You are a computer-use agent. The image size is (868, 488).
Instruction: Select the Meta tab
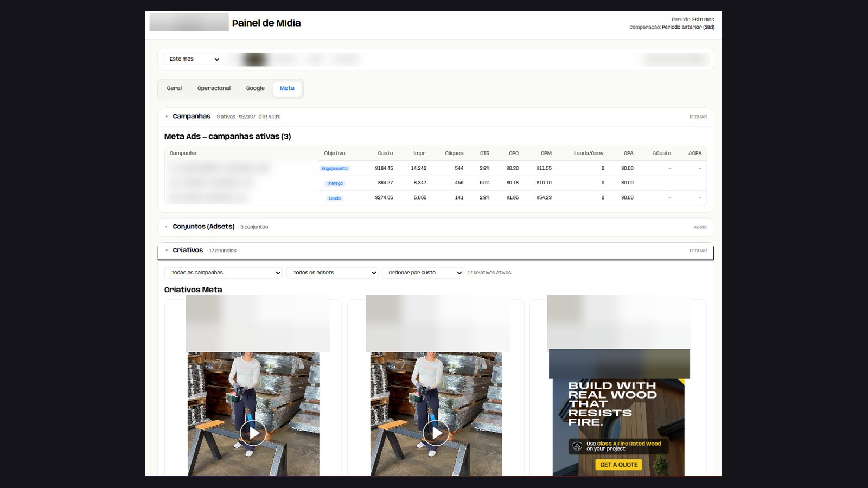point(287,88)
